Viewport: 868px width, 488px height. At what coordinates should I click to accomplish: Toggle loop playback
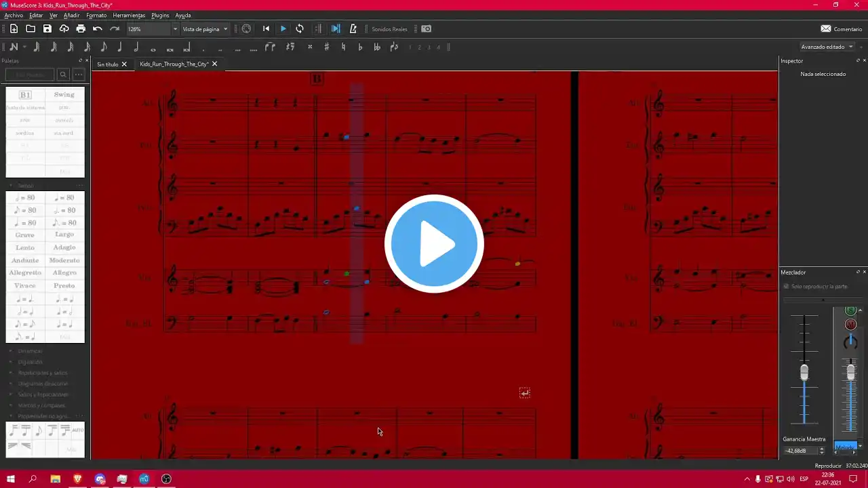300,28
